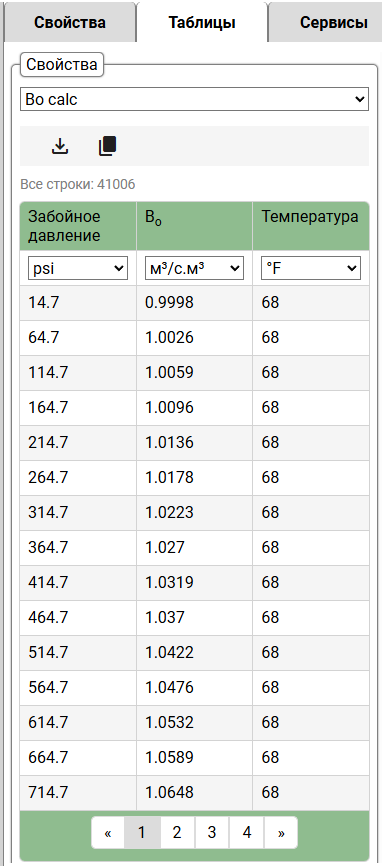Open the Bo calc property dropdown
The height and width of the screenshot is (866, 382).
194,99
